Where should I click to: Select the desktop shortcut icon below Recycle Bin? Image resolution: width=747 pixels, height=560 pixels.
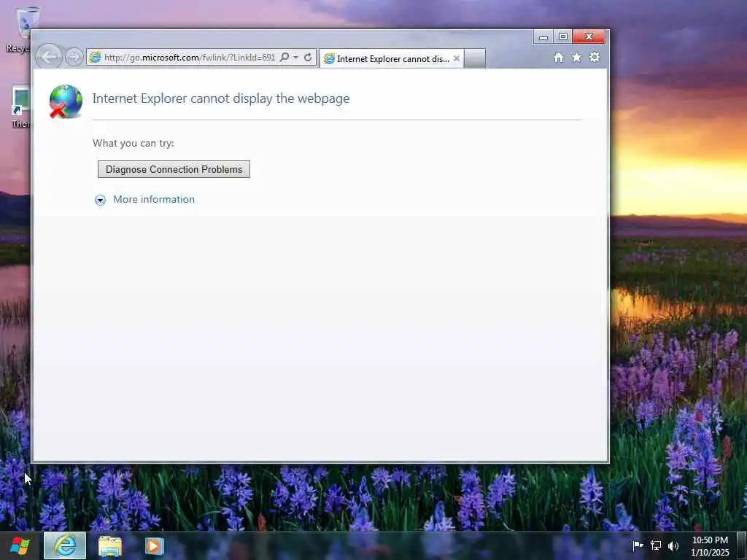[x=20, y=106]
